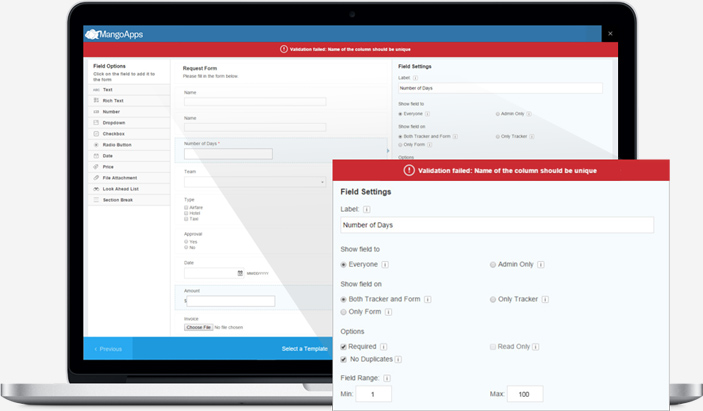The width and height of the screenshot is (703, 411).
Task: Click the enlarged Label field containing Number of Days
Action: (x=497, y=225)
